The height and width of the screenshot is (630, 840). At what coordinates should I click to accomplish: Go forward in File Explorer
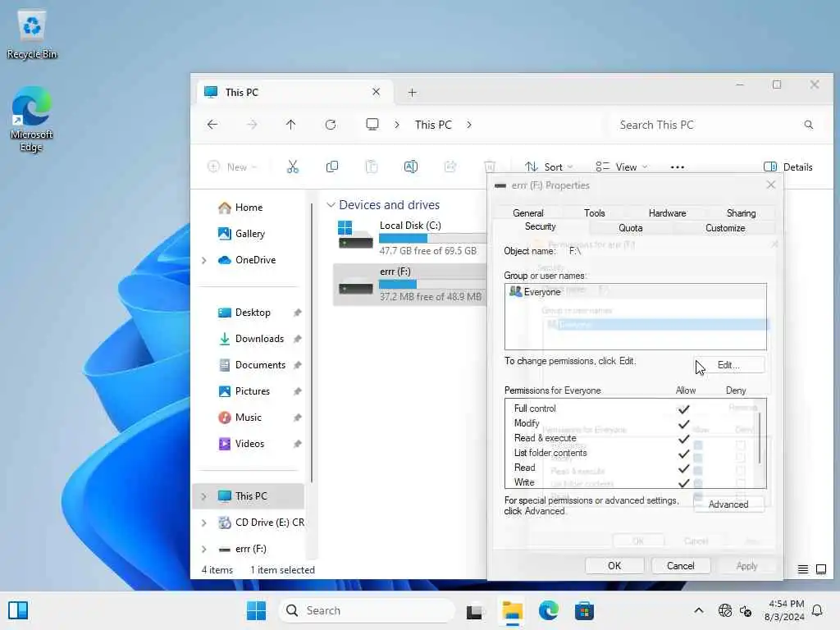[x=252, y=125]
